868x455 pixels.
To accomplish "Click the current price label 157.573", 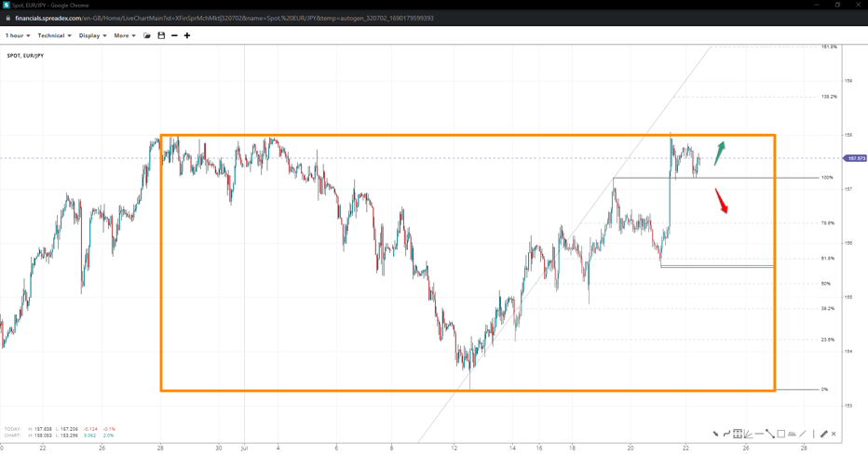I will coord(856,158).
